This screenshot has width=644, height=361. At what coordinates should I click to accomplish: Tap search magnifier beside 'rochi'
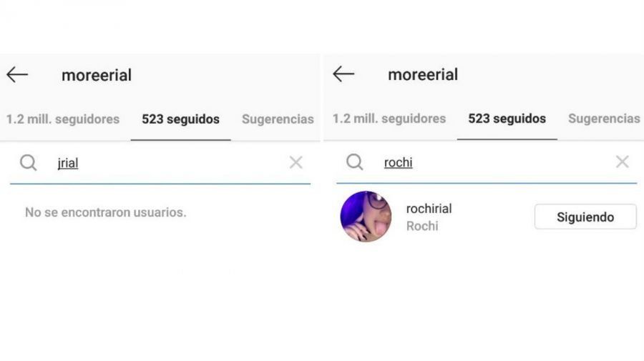click(x=354, y=162)
